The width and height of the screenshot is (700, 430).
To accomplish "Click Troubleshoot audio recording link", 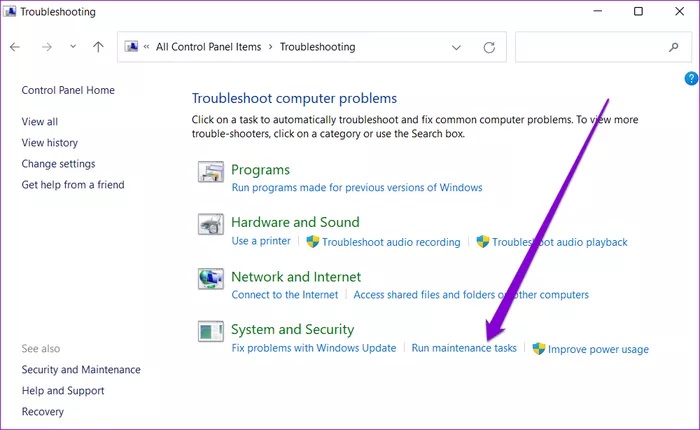I will pos(391,242).
